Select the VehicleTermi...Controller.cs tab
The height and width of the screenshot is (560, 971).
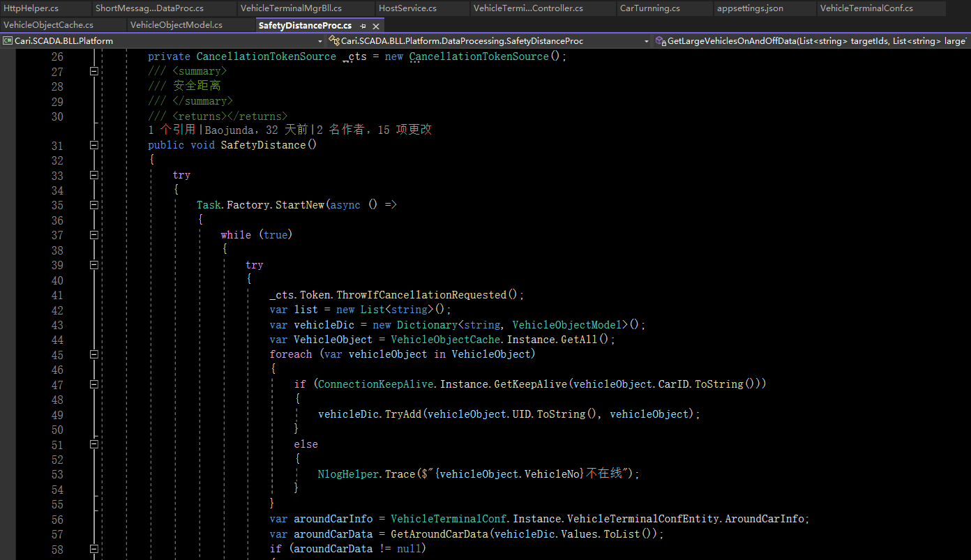click(528, 8)
